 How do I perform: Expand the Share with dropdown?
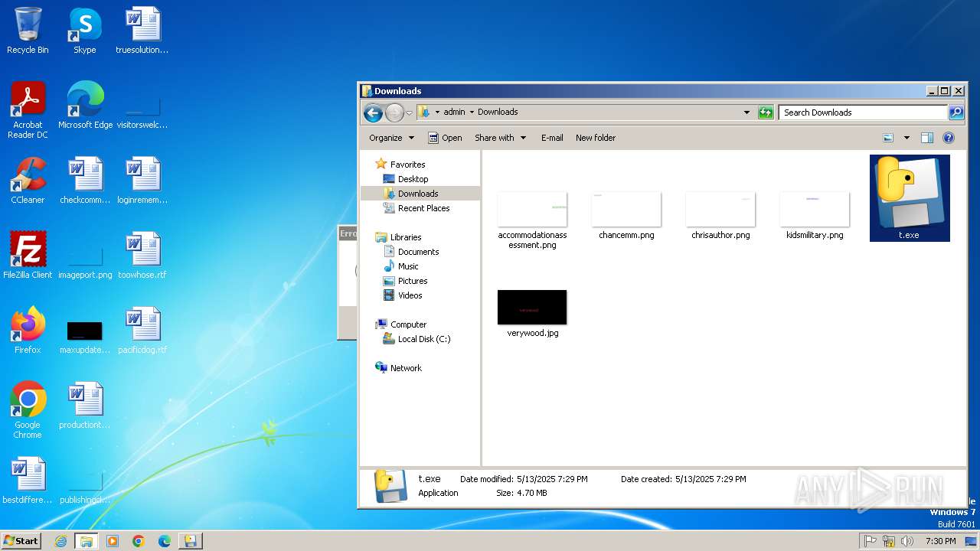tap(501, 138)
